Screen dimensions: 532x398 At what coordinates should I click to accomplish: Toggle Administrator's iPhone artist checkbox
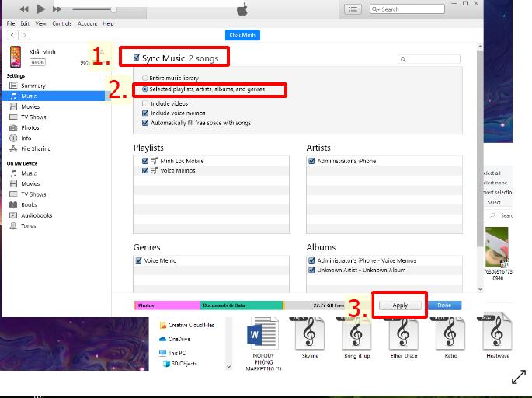coord(311,161)
